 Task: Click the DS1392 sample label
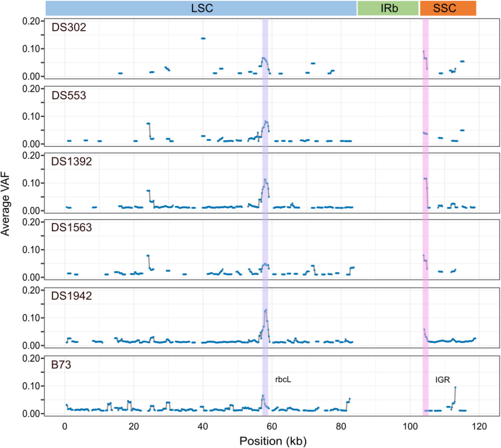[x=72, y=161]
